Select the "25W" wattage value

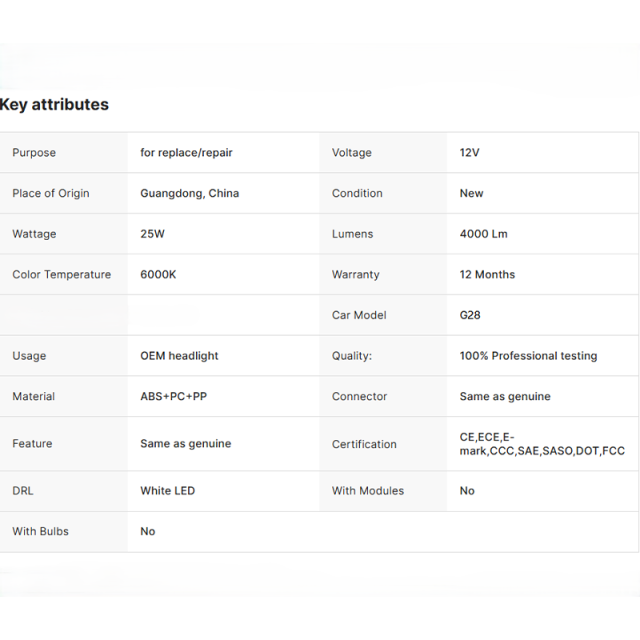click(154, 234)
